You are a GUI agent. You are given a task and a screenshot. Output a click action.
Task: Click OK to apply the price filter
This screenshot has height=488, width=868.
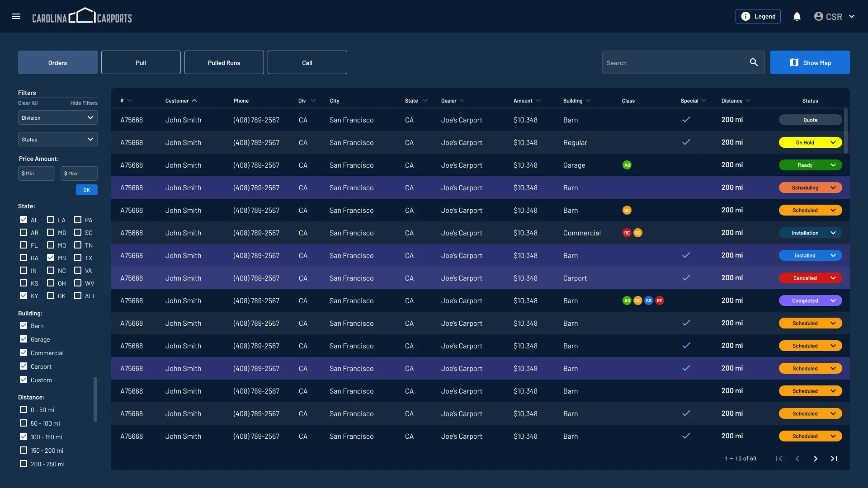coord(87,190)
